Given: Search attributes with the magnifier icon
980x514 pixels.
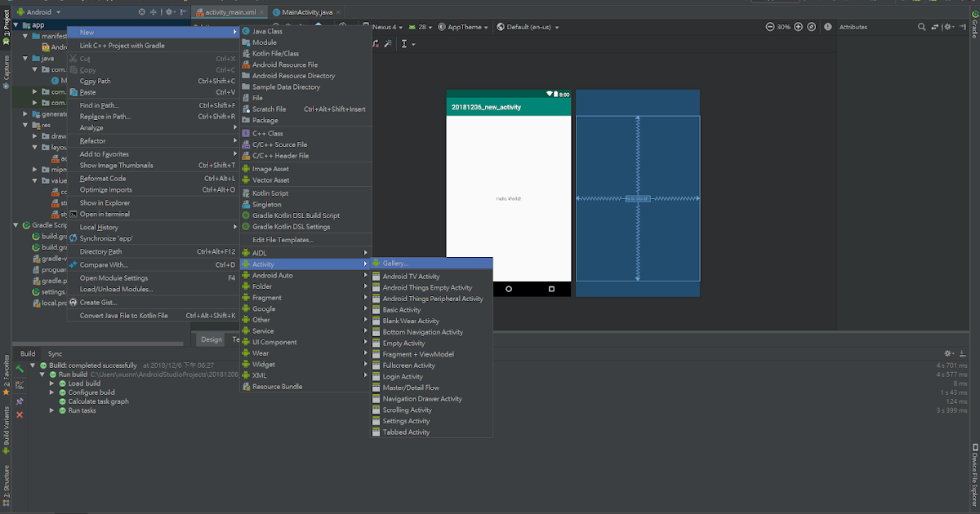Looking at the screenshot, I should [921, 26].
